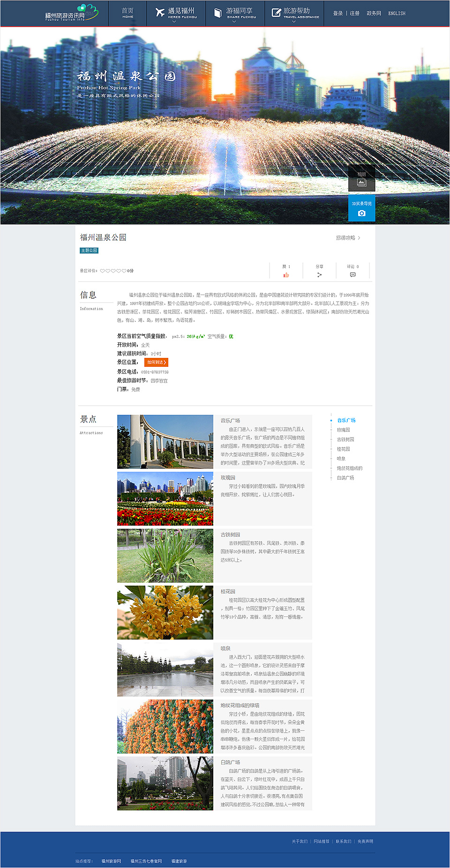
Task: Switch language to ENGLISH
Action: (x=397, y=14)
